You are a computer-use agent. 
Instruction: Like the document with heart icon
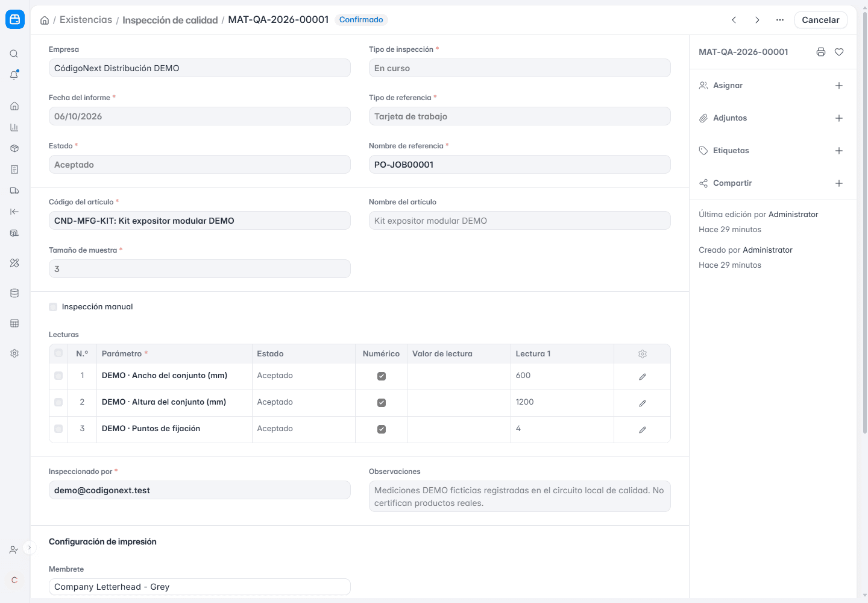pos(839,52)
